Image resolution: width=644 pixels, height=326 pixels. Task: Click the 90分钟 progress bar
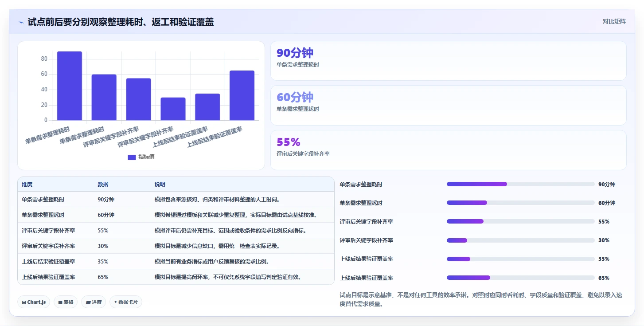click(x=521, y=184)
